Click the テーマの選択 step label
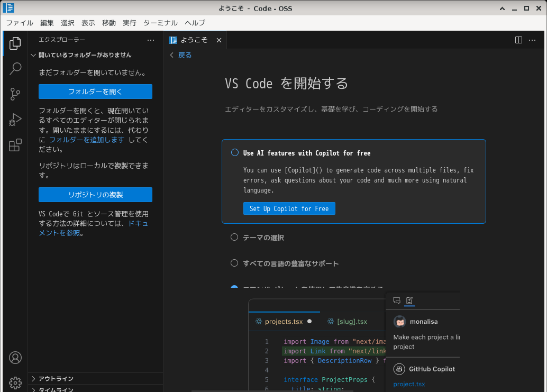 pyautogui.click(x=263, y=238)
